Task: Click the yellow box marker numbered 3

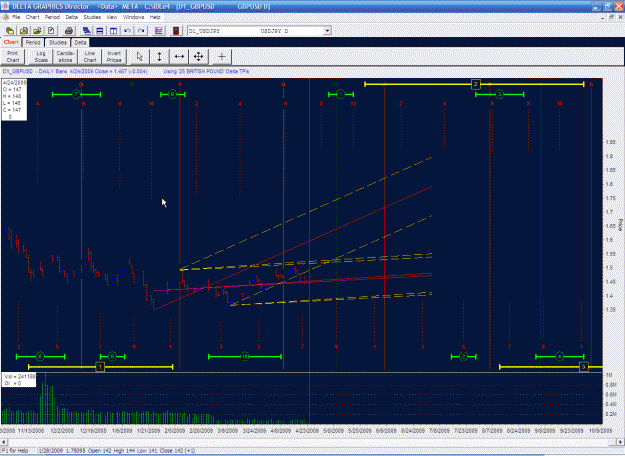Action: pos(584,366)
